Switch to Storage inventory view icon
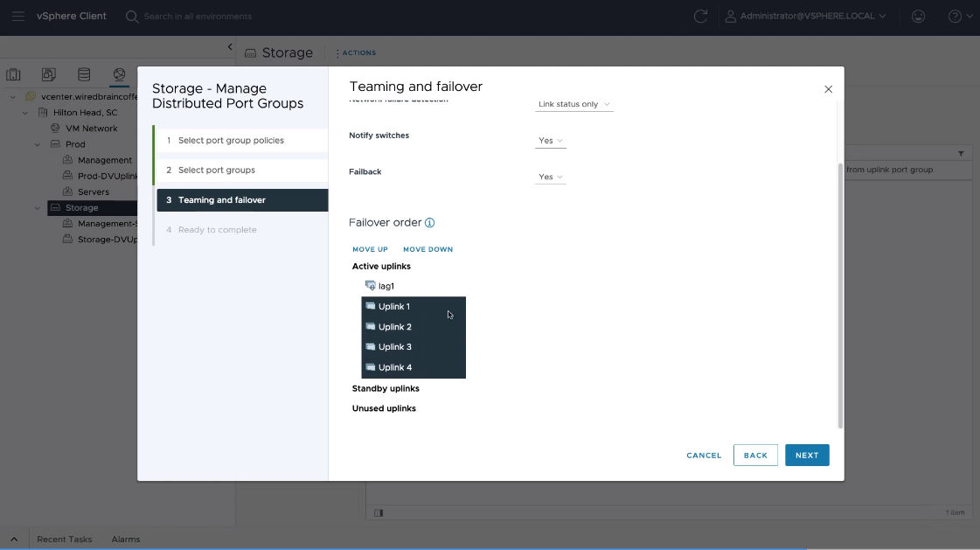The image size is (980, 550). (84, 75)
